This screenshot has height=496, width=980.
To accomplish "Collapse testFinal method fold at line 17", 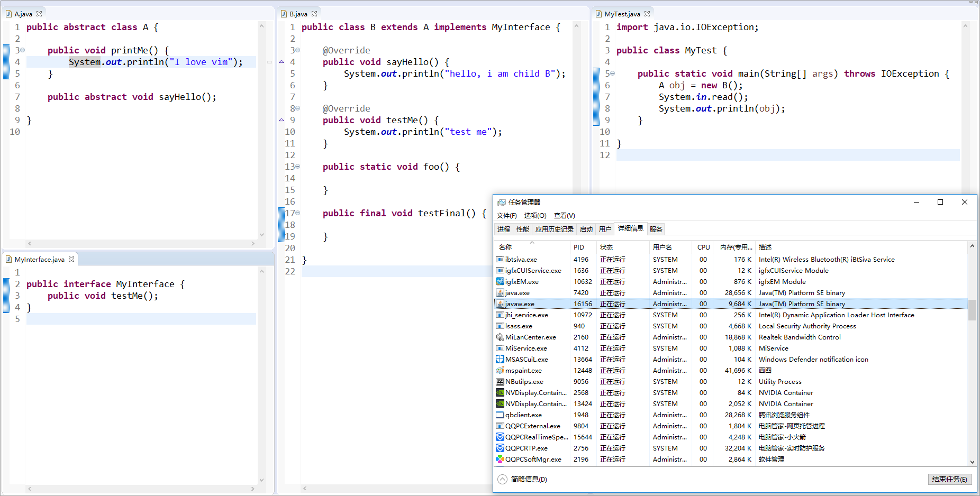I will click(297, 213).
